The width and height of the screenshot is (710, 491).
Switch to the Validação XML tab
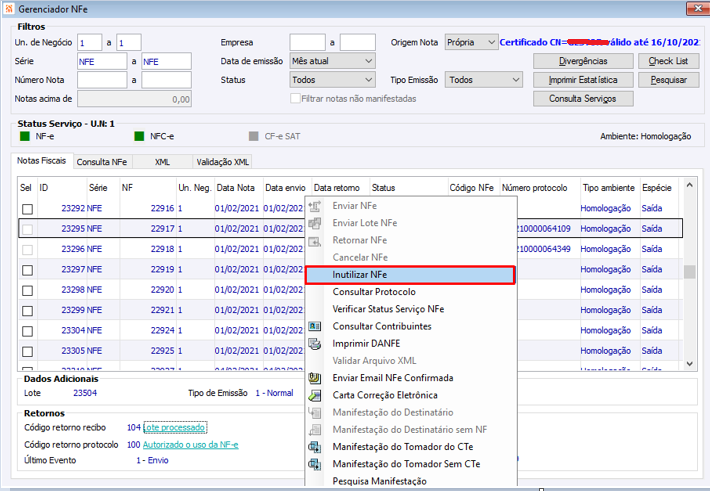pos(222,162)
